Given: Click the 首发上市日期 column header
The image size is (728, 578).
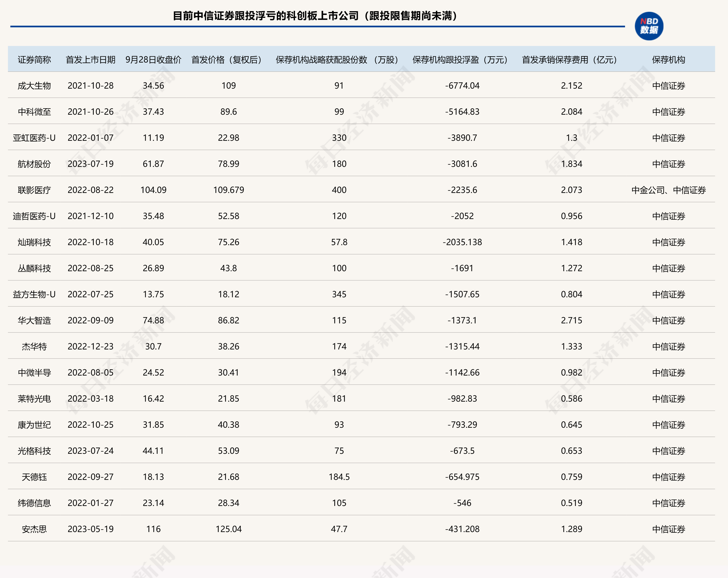Looking at the screenshot, I should click(x=91, y=60).
